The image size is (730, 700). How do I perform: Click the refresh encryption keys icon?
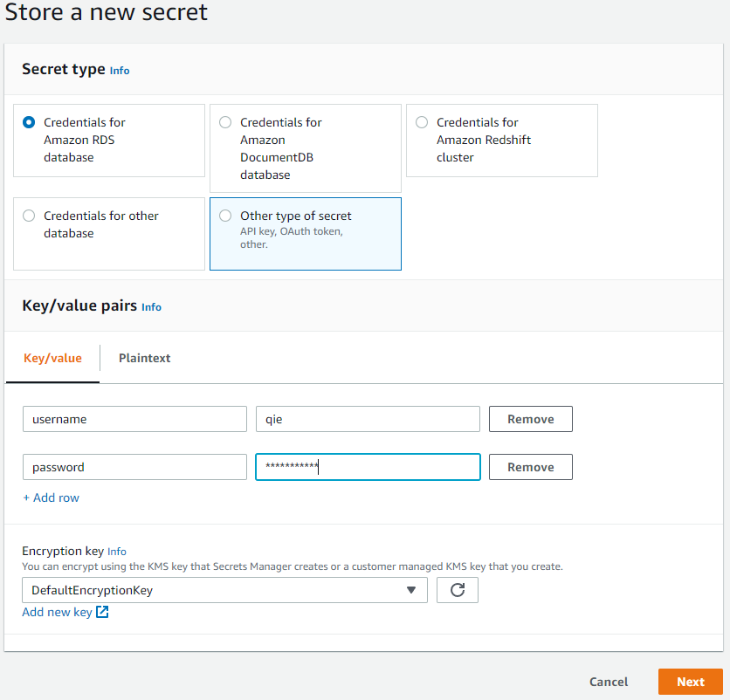458,590
